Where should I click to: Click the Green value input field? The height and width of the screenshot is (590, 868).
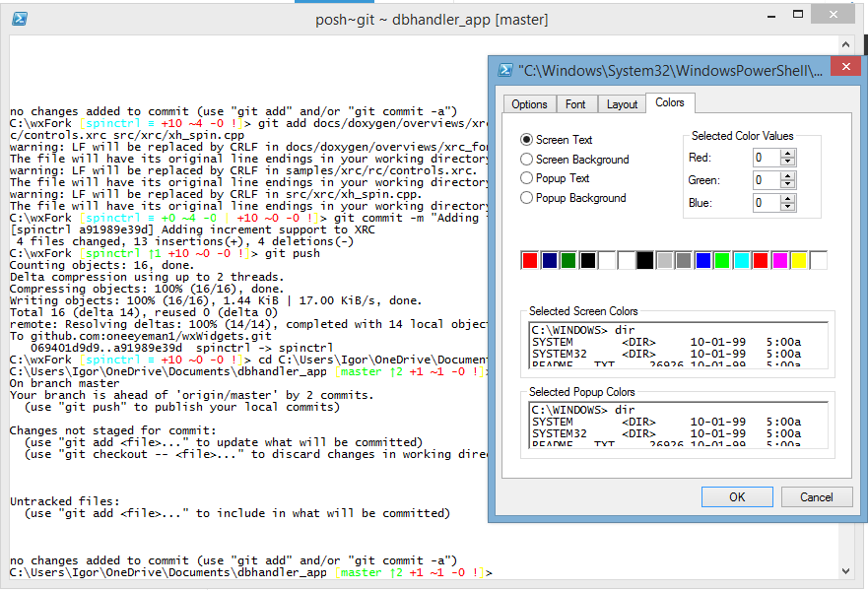click(767, 180)
